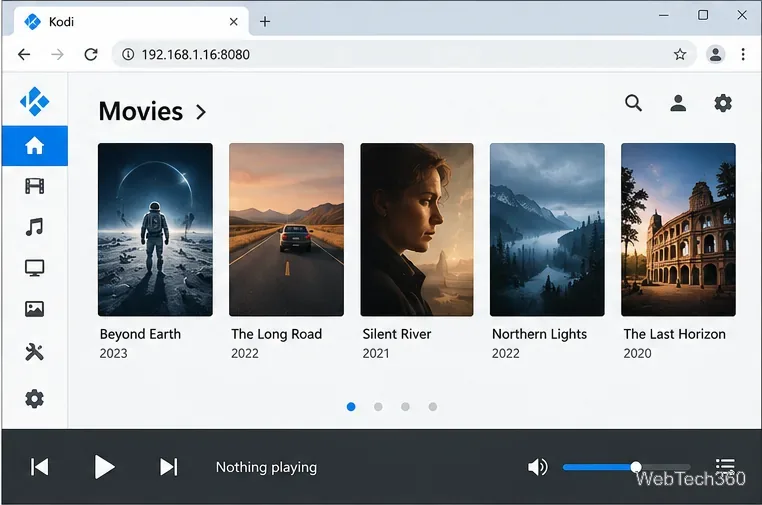This screenshot has height=505, width=762.
Task: Expand Movies with the chevron arrow
Action: click(x=201, y=112)
